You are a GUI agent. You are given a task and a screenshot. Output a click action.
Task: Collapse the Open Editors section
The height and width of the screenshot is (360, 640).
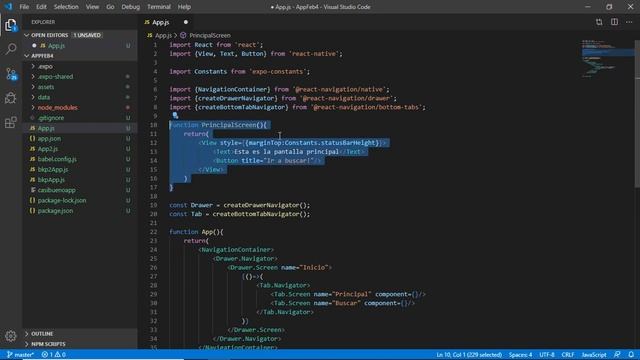pyautogui.click(x=80, y=35)
